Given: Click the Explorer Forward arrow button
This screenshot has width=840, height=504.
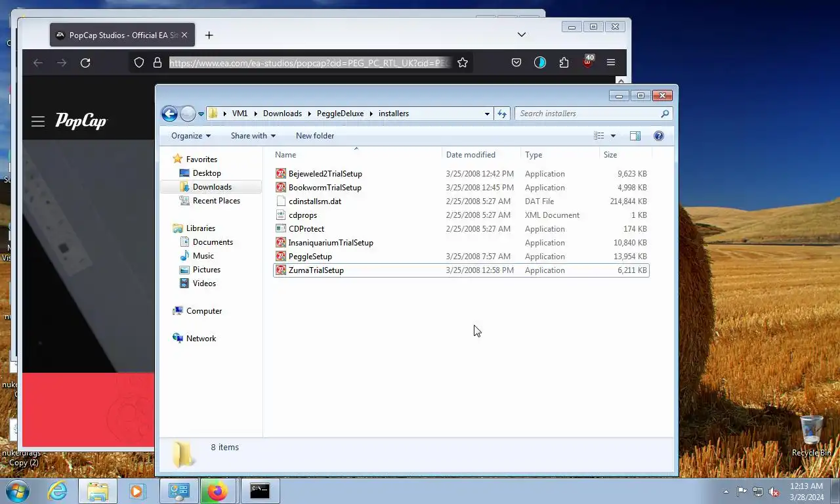Looking at the screenshot, I should (x=188, y=114).
